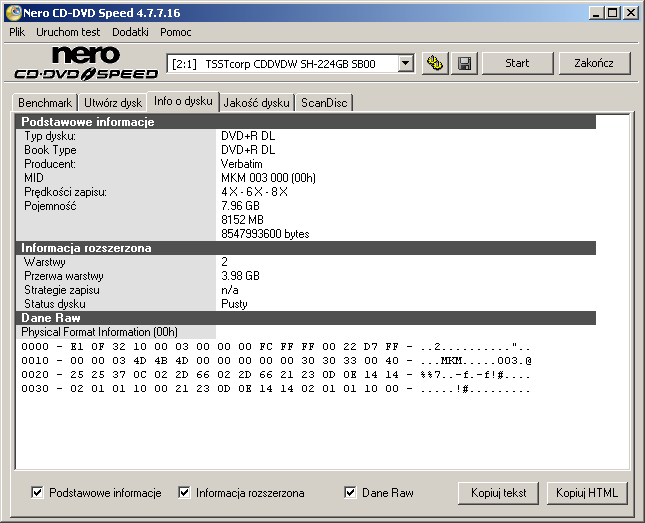
Task: Click the Zakończ button
Action: pos(594,63)
